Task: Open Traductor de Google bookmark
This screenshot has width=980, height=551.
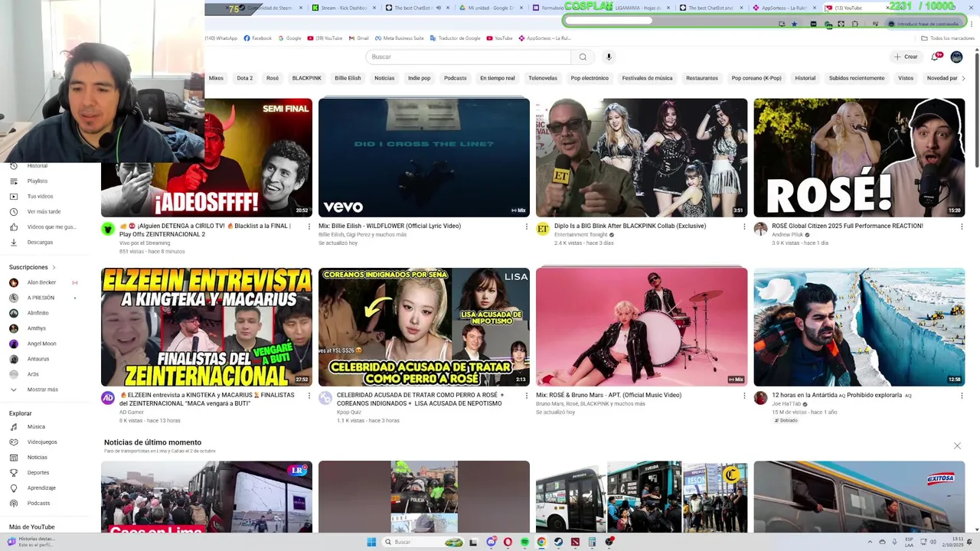Action: (x=456, y=37)
